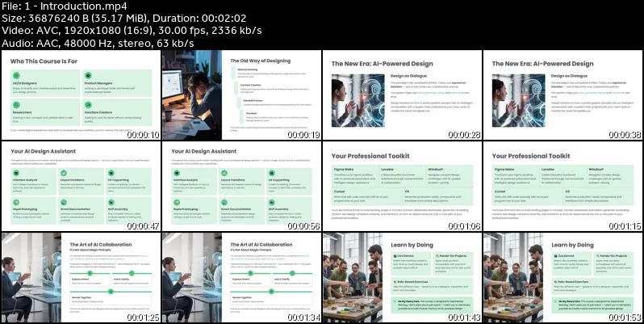This screenshot has width=644, height=324.
Task: Click the Interface Creators card icon
Action: [x=88, y=105]
